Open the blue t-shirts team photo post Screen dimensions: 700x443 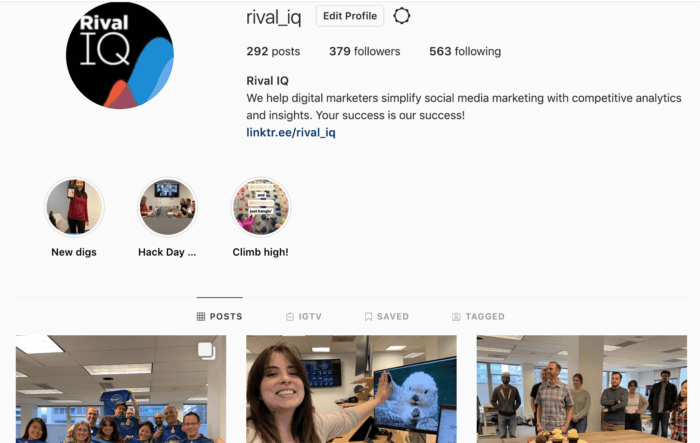(121, 389)
